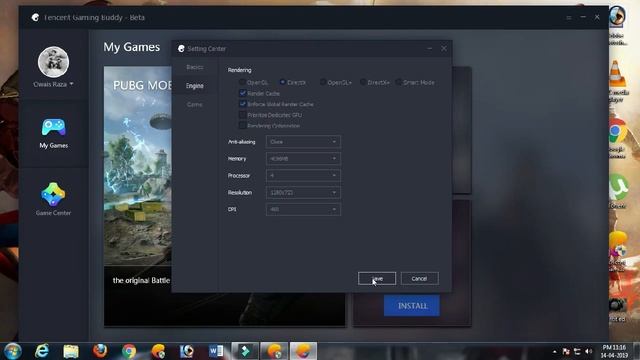
Task: Expand the Owais Raza account menu arrow
Action: coord(71,84)
